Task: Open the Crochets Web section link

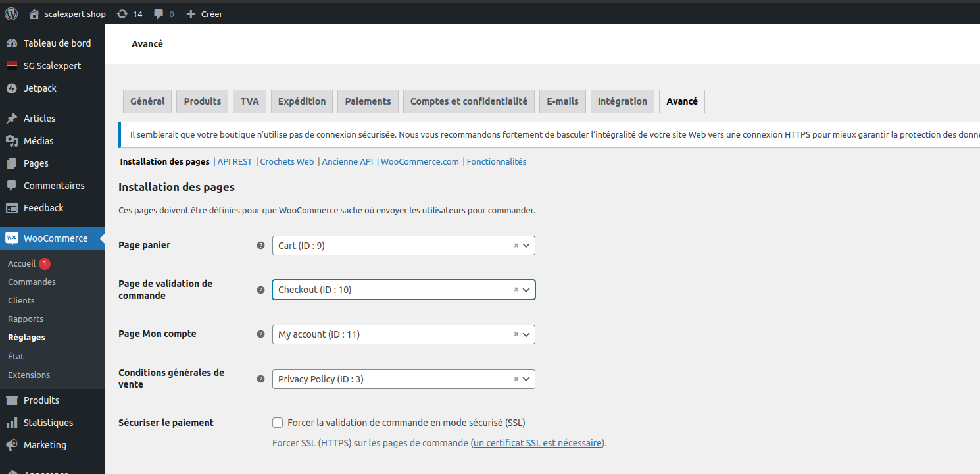Action: coord(287,162)
